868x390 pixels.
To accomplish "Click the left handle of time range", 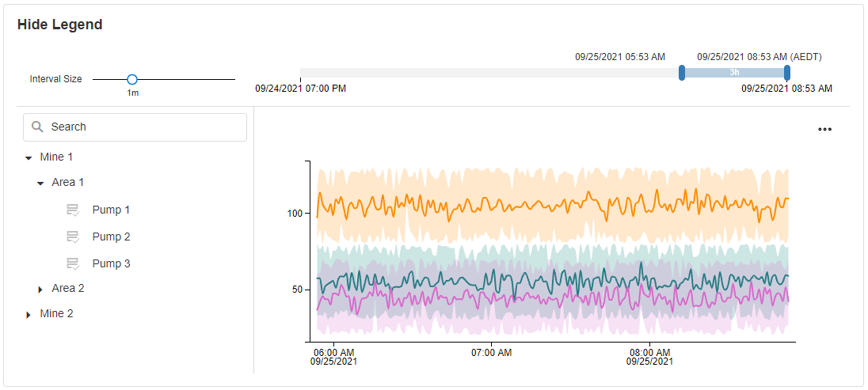I will click(682, 73).
